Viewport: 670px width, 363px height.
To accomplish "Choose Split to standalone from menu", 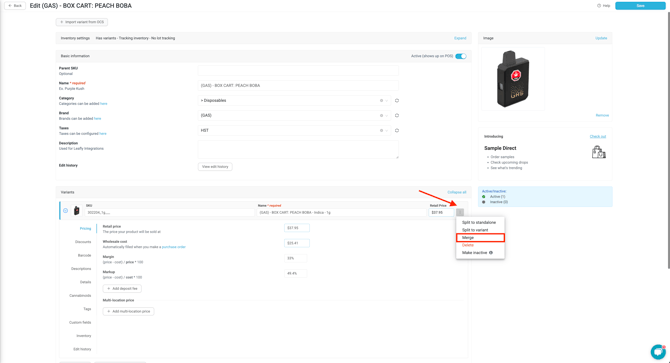I will [479, 222].
